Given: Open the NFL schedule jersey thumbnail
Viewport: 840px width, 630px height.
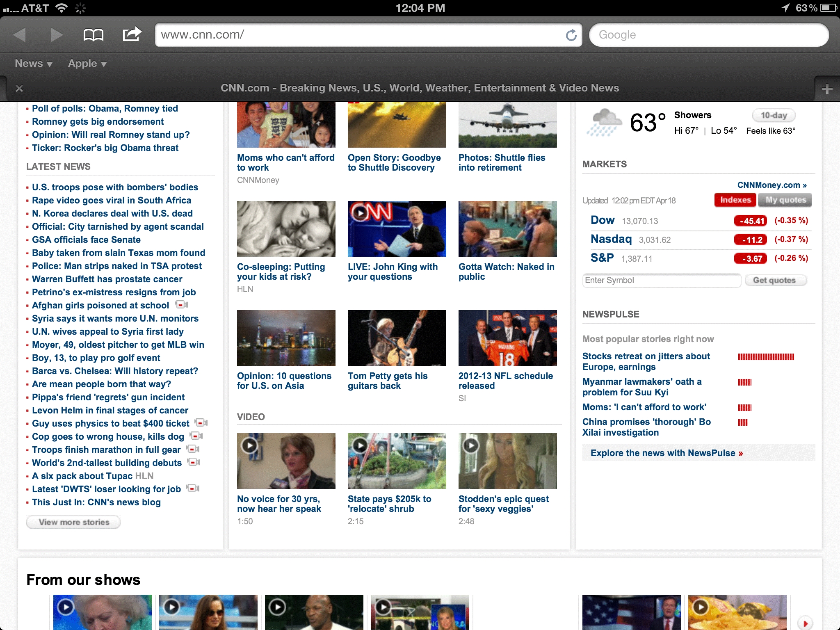Looking at the screenshot, I should pyautogui.click(x=508, y=338).
